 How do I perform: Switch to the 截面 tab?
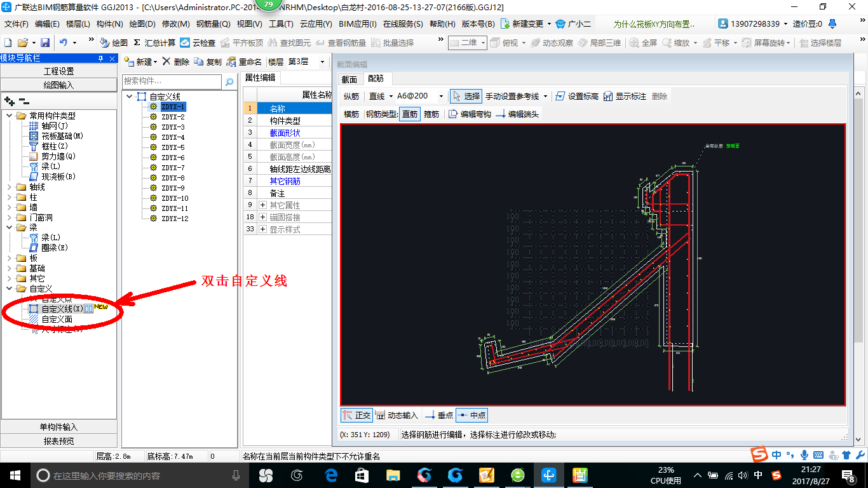pyautogui.click(x=349, y=79)
